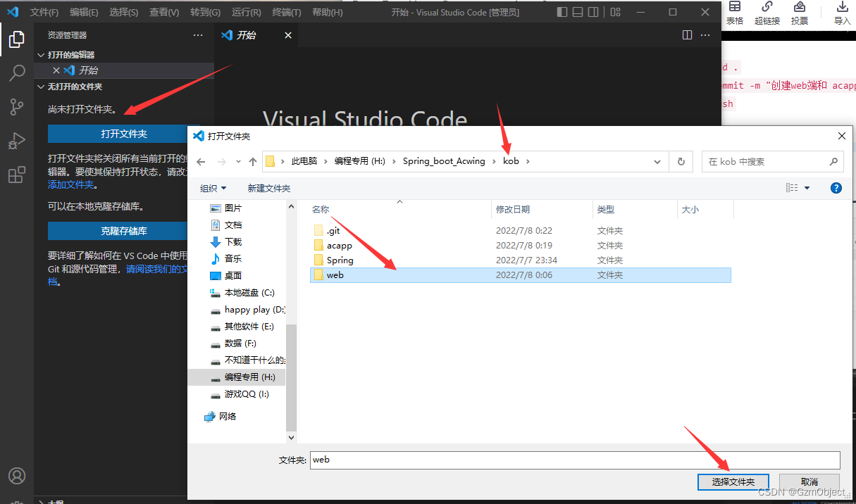Open the address bar history dropdown
Viewport: 856px width, 504px height.
(657, 161)
